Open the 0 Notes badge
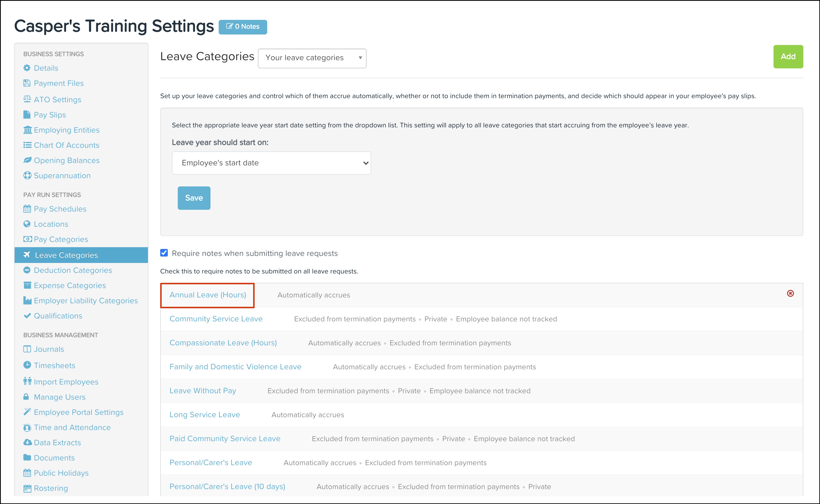This screenshot has width=820, height=504. 243,27
